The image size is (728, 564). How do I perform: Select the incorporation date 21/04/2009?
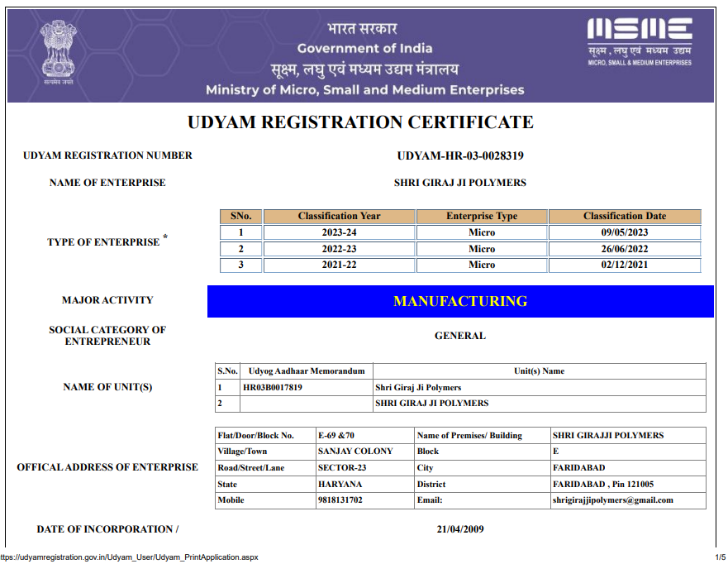click(460, 529)
